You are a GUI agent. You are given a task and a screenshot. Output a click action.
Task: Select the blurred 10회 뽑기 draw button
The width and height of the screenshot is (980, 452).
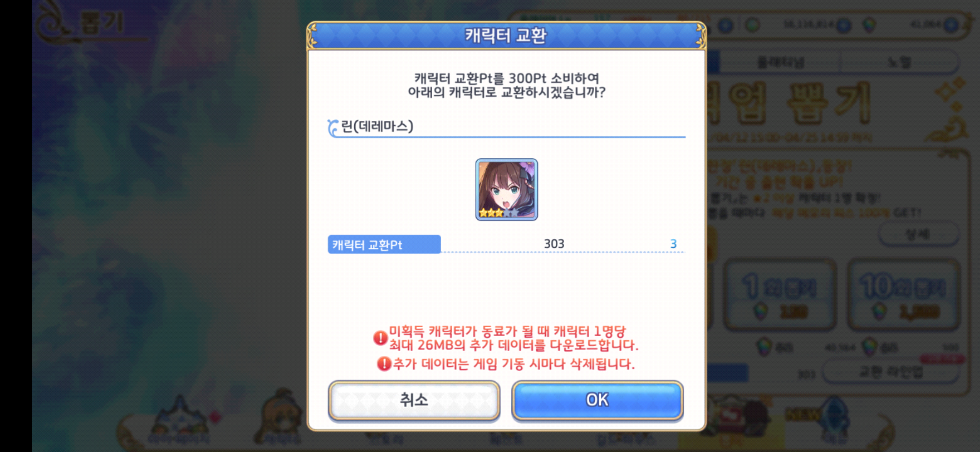coord(904,294)
